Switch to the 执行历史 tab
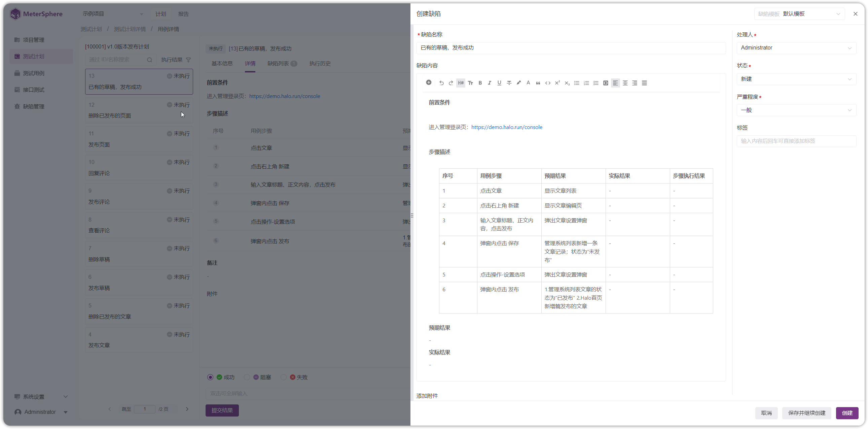The image size is (868, 429). pyautogui.click(x=320, y=63)
